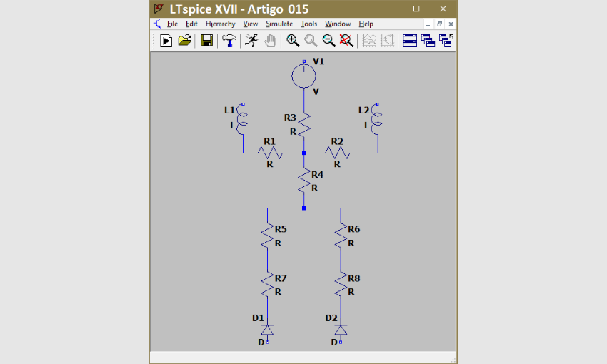Tile windows horizontally using the toolbar icon
The image size is (607, 364).
[410, 41]
